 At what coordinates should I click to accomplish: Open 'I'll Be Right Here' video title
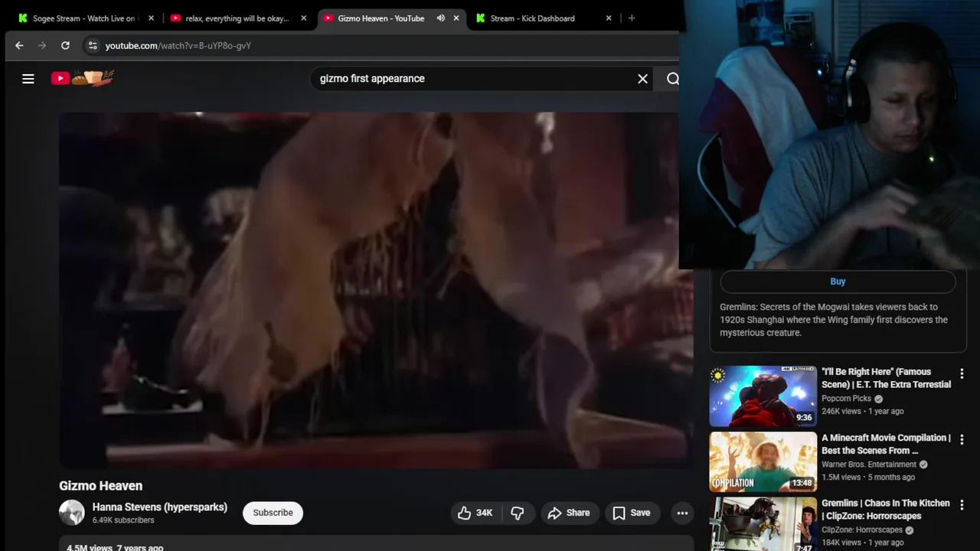pos(886,378)
